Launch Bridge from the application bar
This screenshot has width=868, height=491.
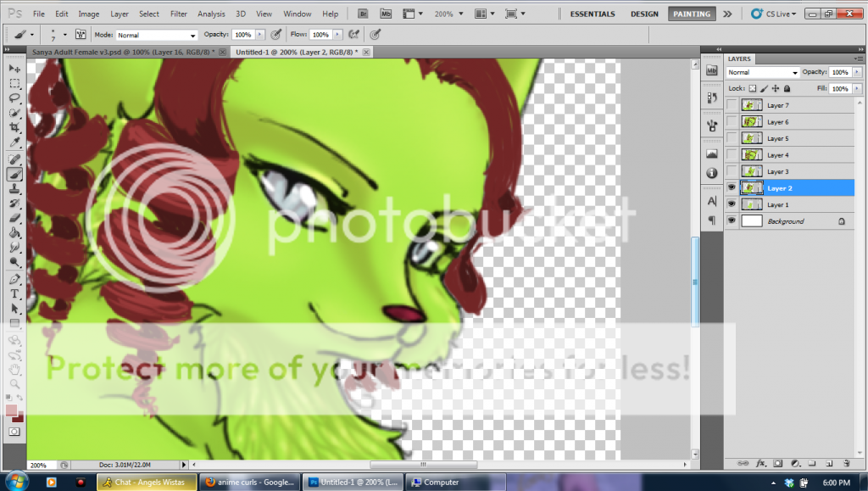click(364, 14)
